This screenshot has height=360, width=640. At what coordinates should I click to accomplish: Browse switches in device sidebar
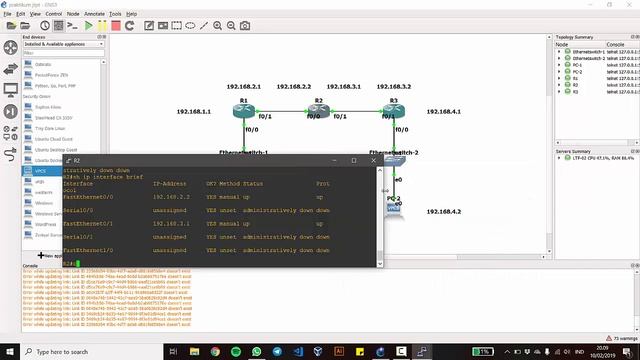11,69
